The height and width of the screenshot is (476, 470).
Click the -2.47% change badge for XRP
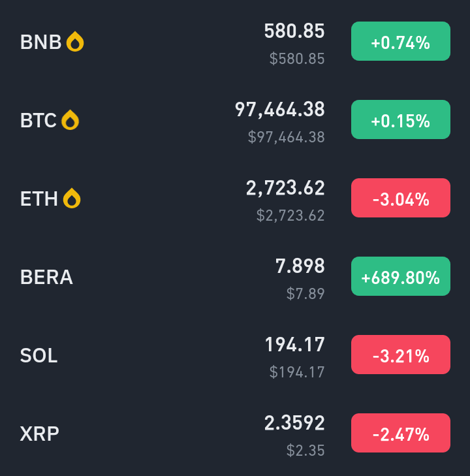point(401,433)
